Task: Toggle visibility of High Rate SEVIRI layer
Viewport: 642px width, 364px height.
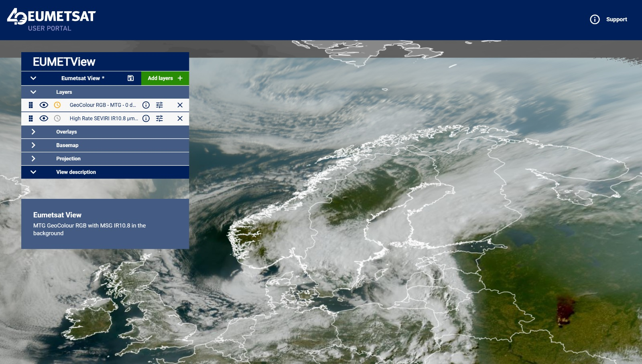Action: coord(44,118)
